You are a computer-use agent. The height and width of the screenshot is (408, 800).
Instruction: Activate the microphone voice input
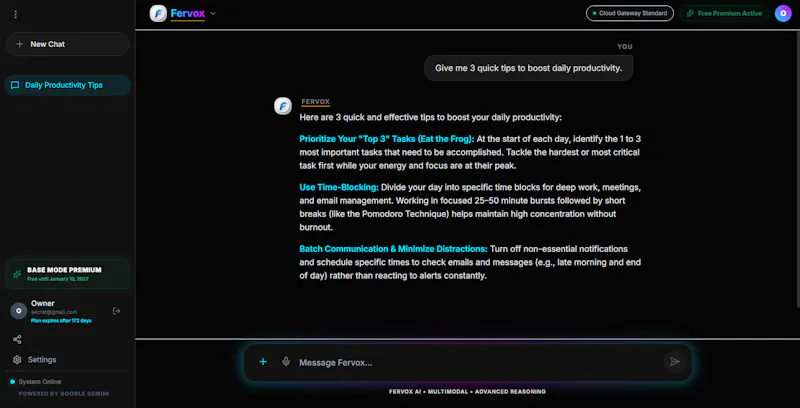[x=286, y=362]
